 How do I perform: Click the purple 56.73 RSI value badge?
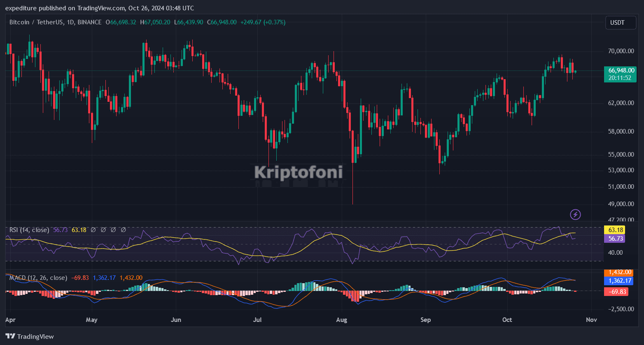coord(614,239)
